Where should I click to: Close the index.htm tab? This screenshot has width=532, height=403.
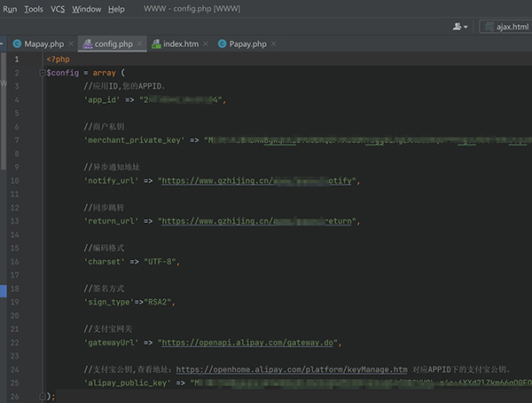point(207,43)
